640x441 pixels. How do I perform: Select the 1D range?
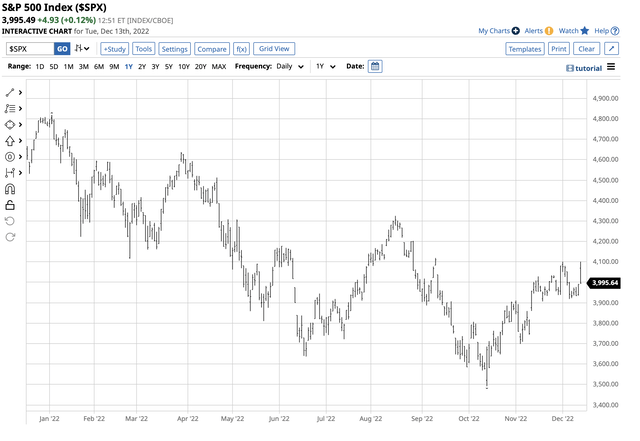pyautogui.click(x=40, y=67)
